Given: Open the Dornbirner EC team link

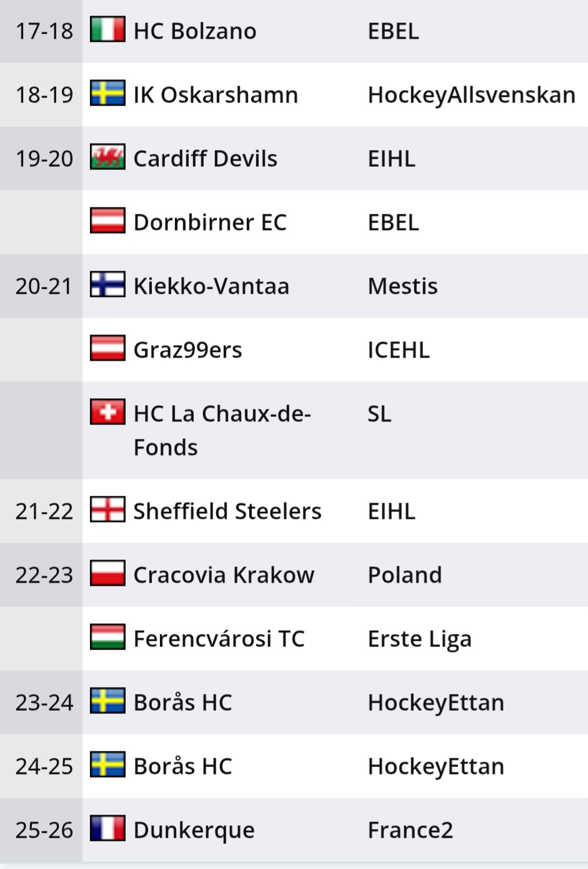Looking at the screenshot, I should coord(210,223).
